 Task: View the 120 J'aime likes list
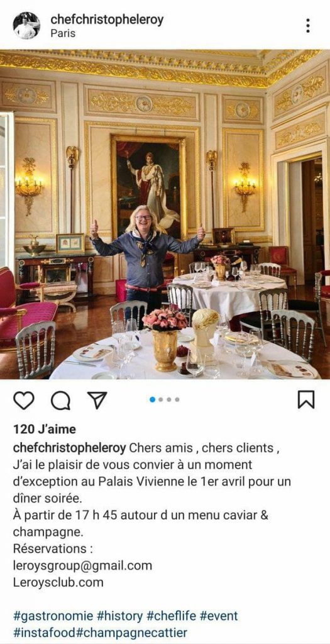pyautogui.click(x=45, y=429)
